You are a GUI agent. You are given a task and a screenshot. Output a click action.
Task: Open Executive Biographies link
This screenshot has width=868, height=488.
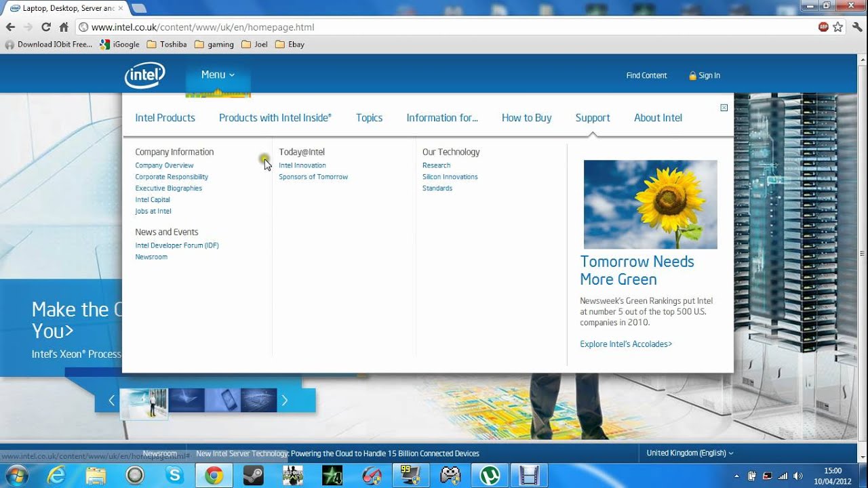168,188
